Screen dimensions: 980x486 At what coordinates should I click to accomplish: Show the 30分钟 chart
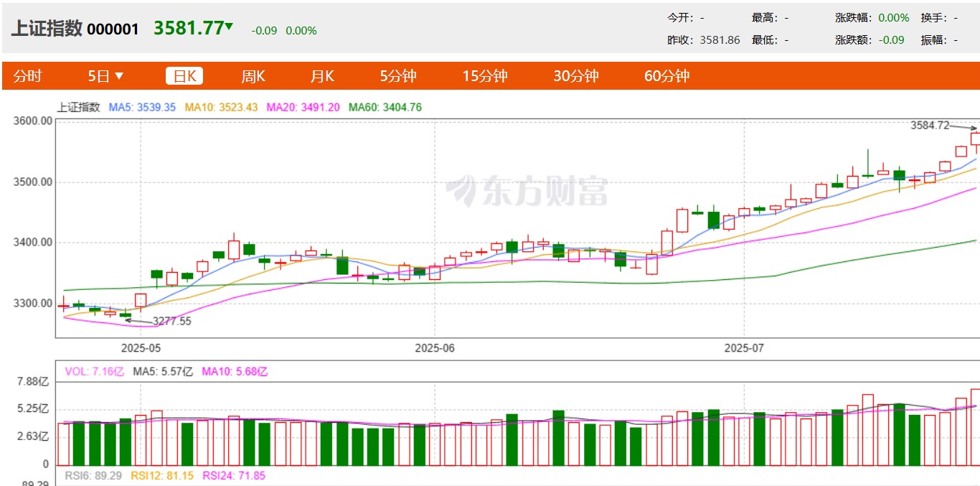click(576, 76)
